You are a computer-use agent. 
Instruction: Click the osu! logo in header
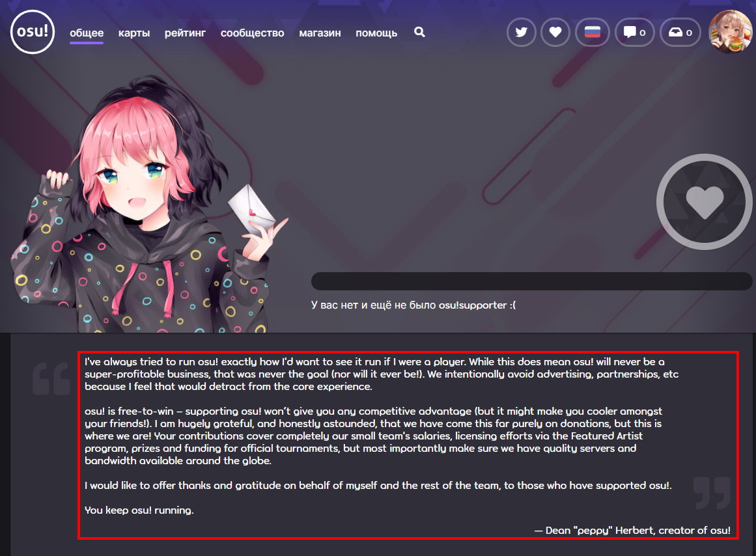(33, 32)
